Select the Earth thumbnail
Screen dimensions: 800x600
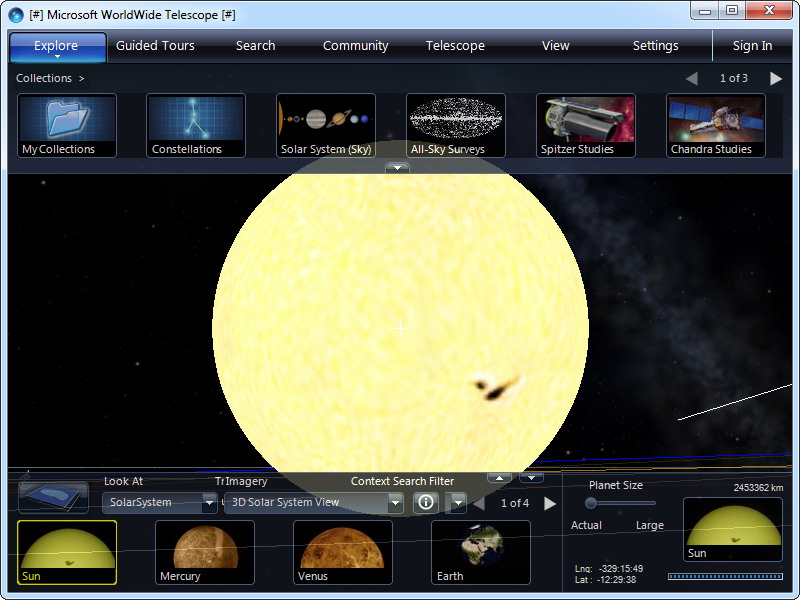tap(481, 553)
